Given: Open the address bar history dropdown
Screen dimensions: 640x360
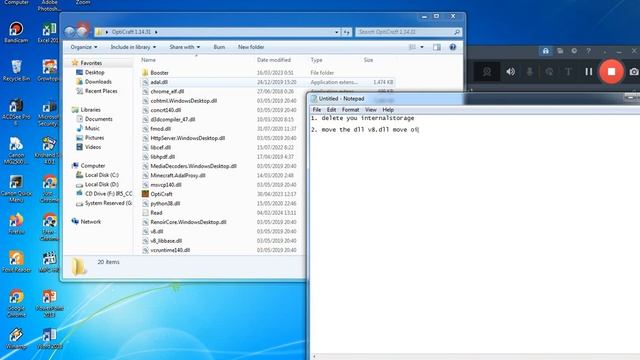Looking at the screenshot, I should pyautogui.click(x=336, y=32).
